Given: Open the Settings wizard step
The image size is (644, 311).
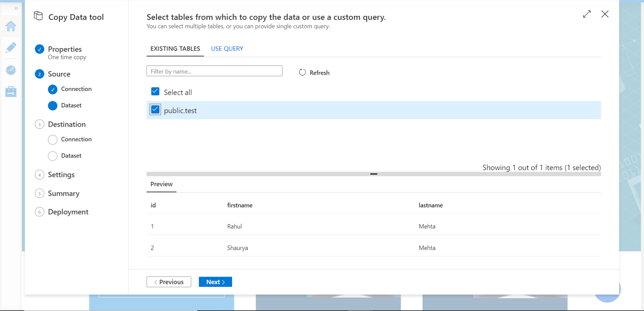Looking at the screenshot, I should 61,174.
